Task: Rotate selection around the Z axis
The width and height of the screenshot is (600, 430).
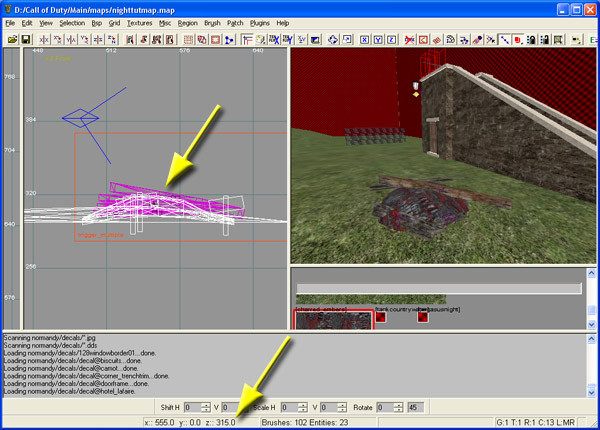Action: (112, 39)
